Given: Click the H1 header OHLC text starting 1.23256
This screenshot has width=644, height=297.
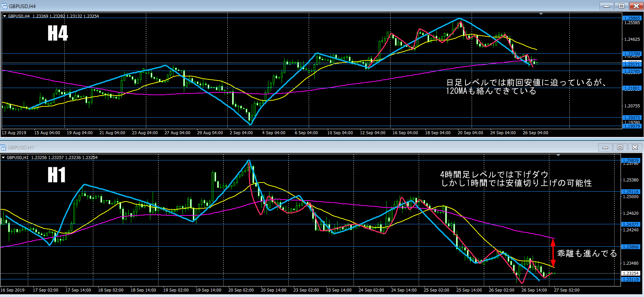Looking at the screenshot, I should (x=64, y=157).
